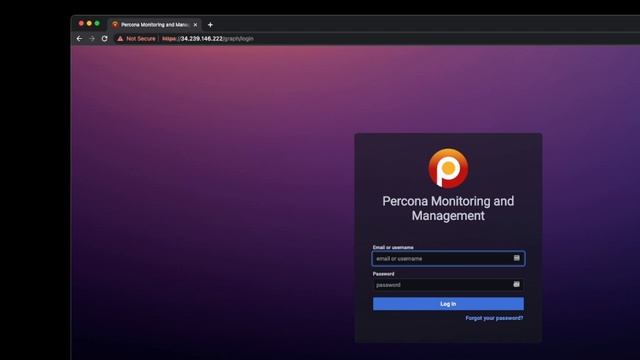Click the browser forward arrow
The height and width of the screenshot is (360, 640).
coord(92,38)
